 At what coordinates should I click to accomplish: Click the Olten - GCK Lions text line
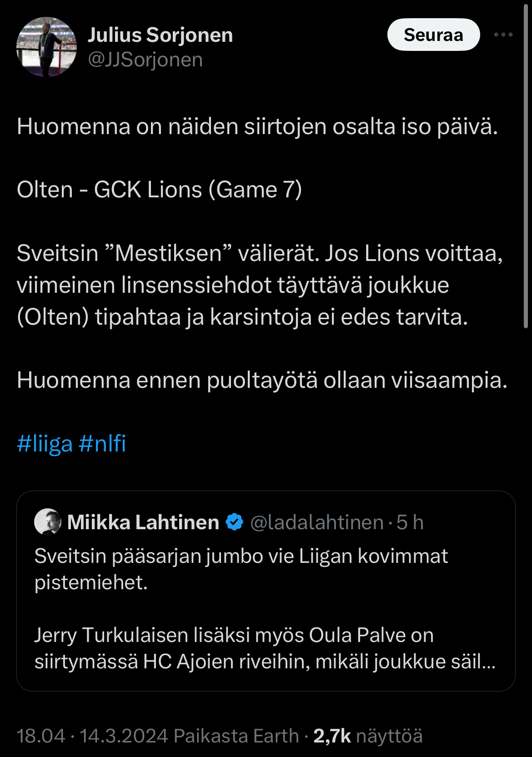(159, 190)
